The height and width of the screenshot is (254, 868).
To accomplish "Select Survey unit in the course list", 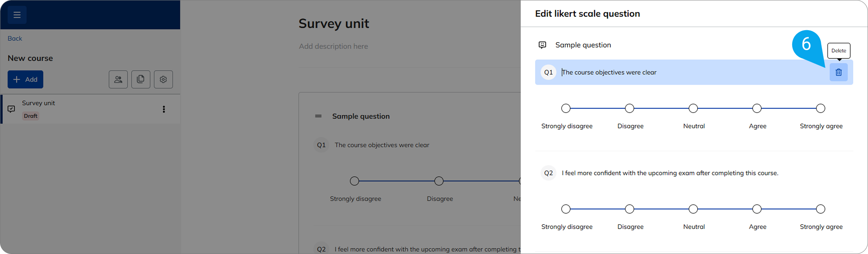I will click(38, 103).
